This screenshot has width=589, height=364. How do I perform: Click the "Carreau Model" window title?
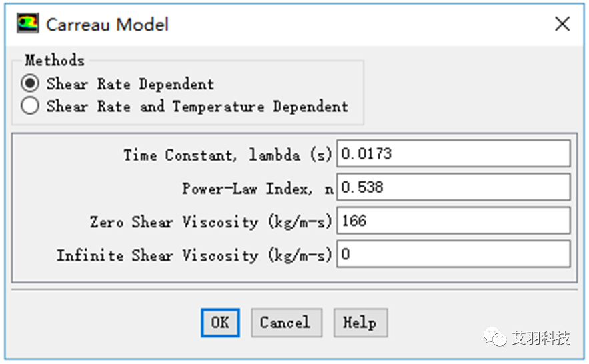click(107, 25)
